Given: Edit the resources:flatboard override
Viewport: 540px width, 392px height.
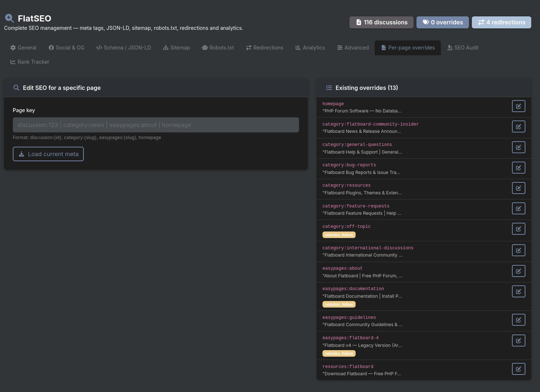Looking at the screenshot, I should [518, 369].
